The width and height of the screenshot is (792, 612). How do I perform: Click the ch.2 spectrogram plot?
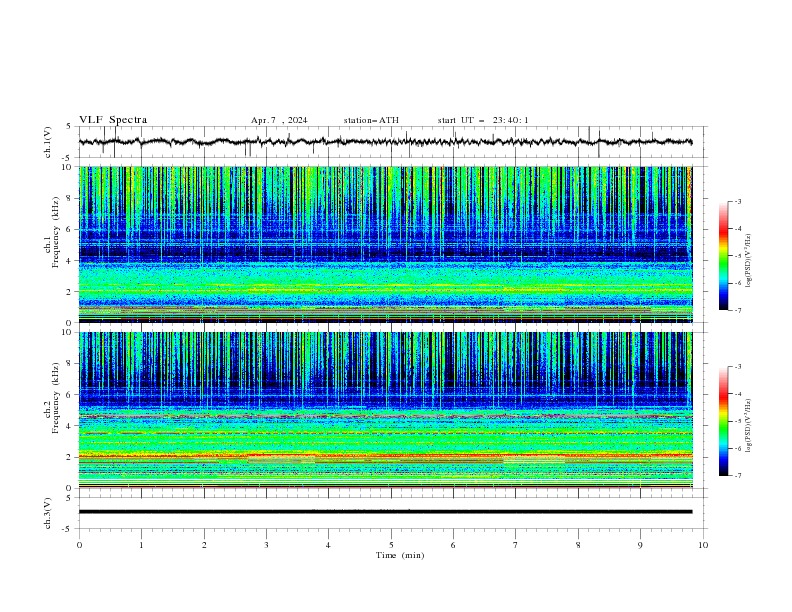point(386,410)
